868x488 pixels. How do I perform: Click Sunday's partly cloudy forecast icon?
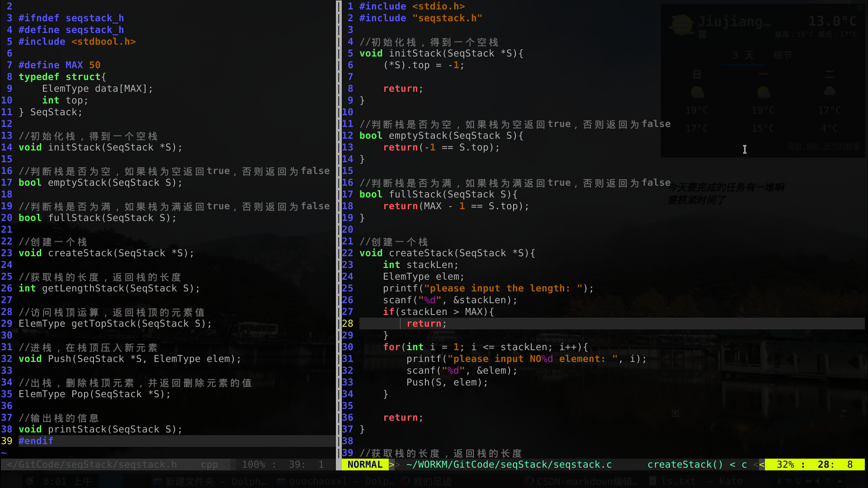697,93
